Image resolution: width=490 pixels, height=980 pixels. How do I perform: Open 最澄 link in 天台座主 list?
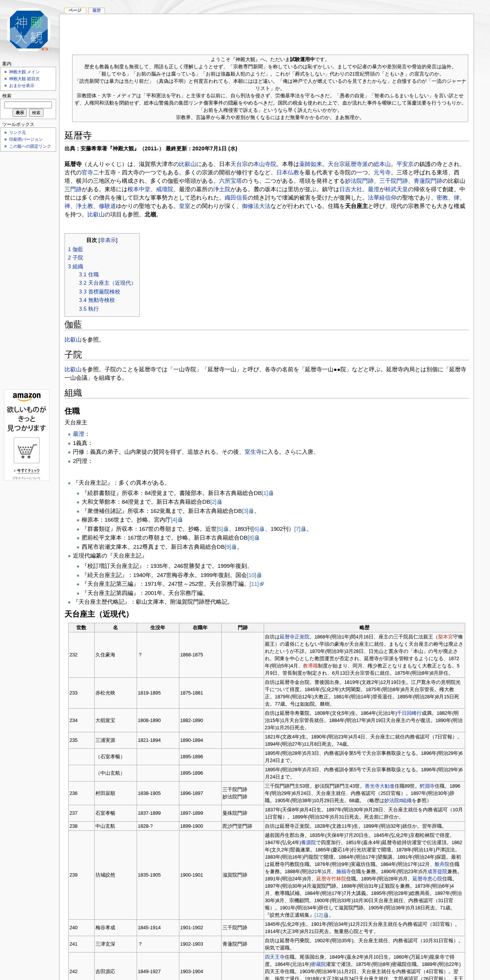79,434
